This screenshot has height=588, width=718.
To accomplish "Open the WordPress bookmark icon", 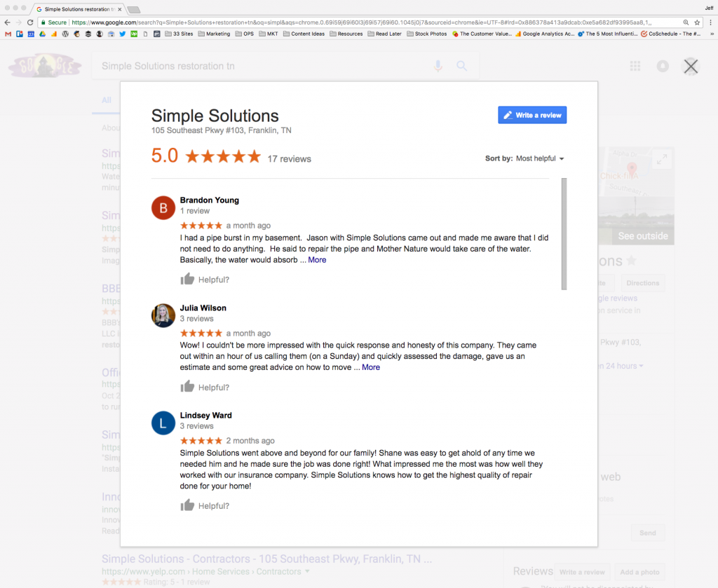I will coord(65,34).
